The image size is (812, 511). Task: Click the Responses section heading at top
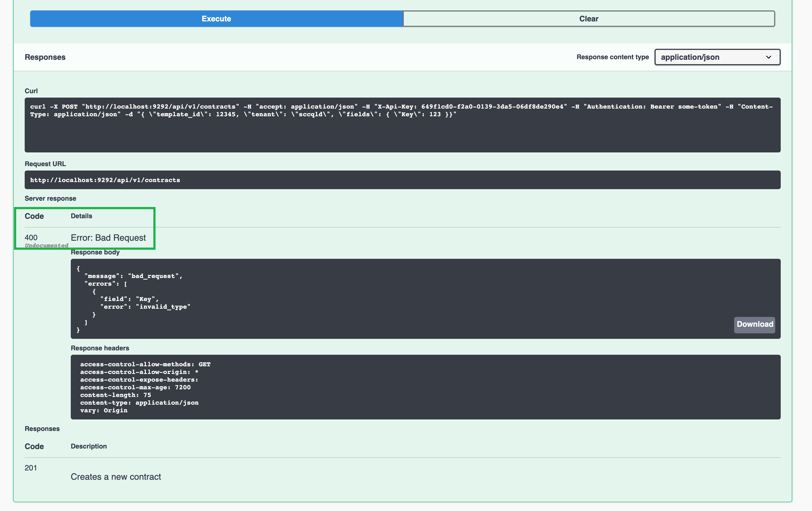[x=45, y=57]
